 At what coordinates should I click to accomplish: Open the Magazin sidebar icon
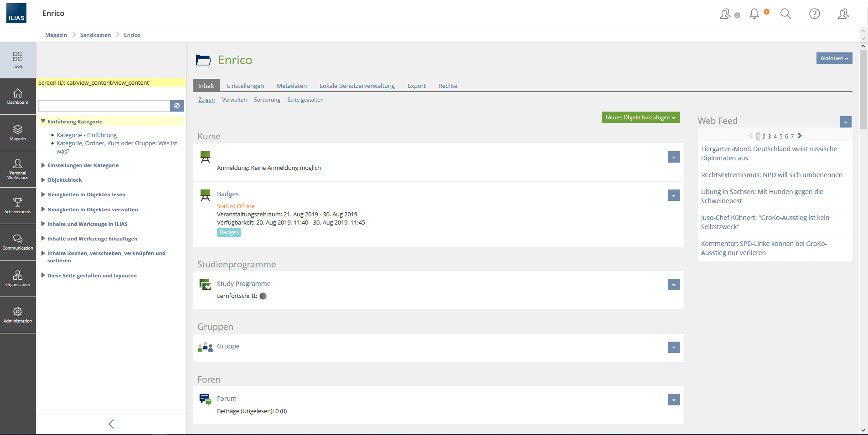coord(18,133)
